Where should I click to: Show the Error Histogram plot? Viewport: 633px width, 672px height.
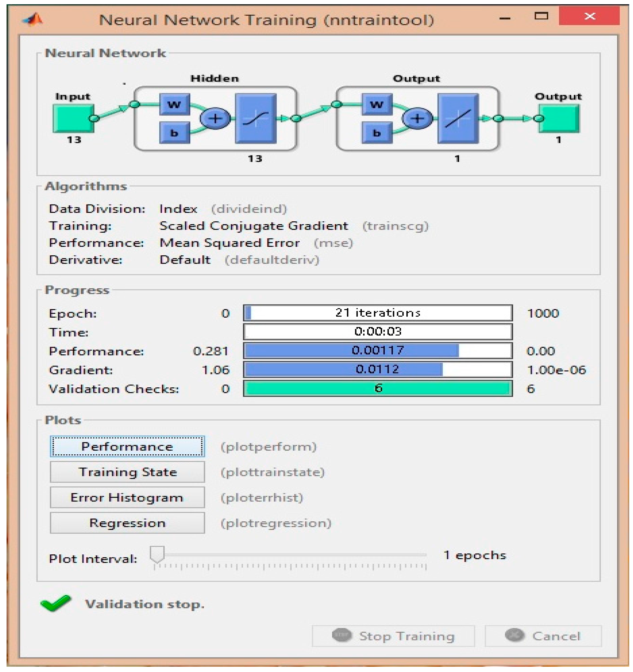coord(127,497)
